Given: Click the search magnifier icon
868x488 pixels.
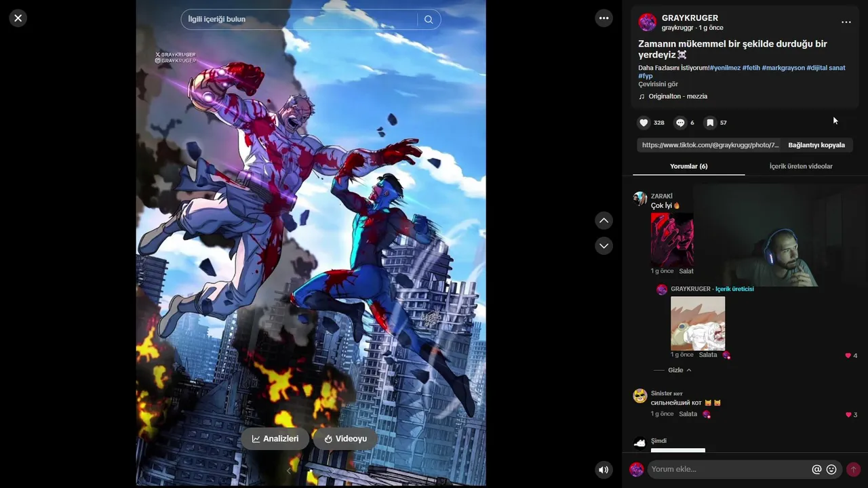Looking at the screenshot, I should (429, 20).
